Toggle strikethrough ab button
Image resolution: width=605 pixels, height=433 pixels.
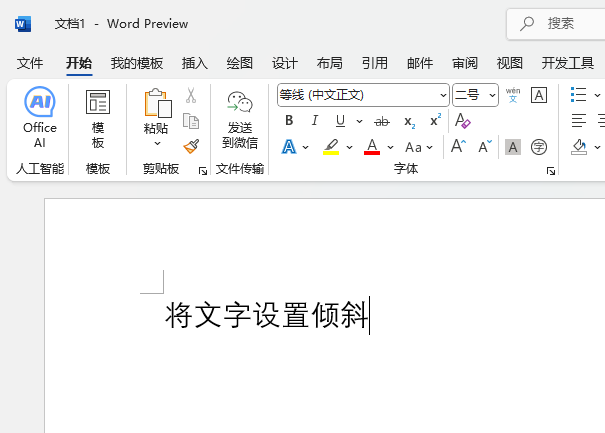382,122
